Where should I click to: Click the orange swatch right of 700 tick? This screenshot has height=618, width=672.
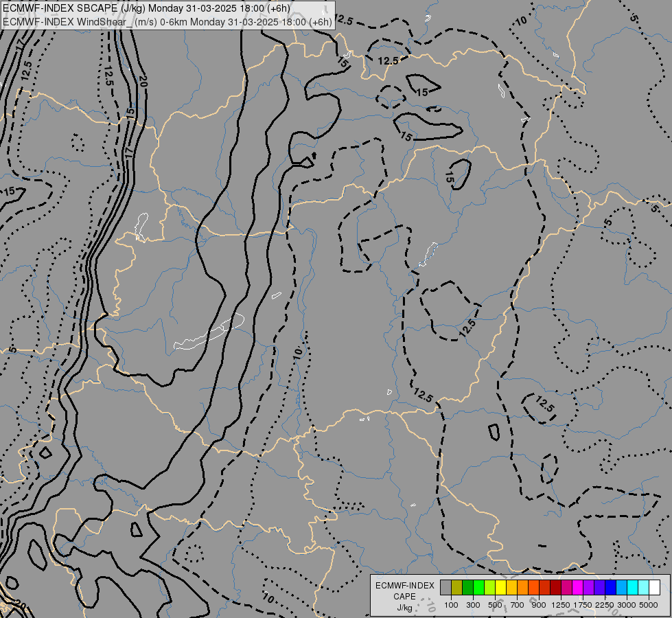pos(522,587)
